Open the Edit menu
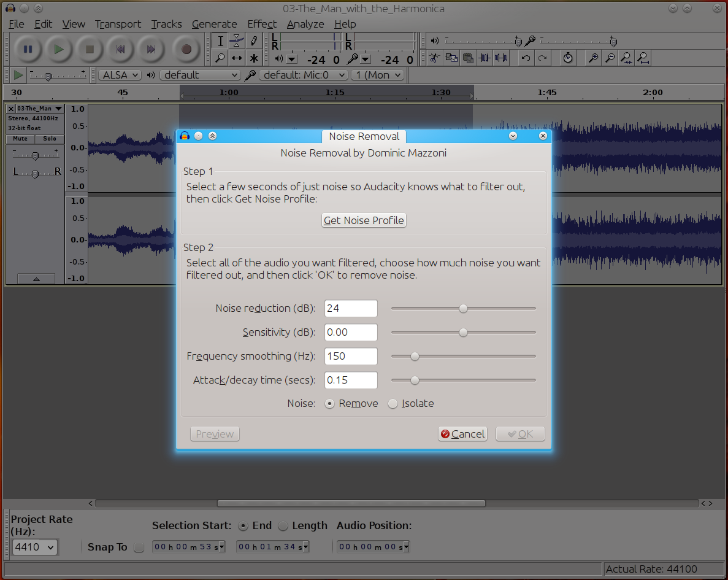728x580 pixels. click(x=43, y=24)
